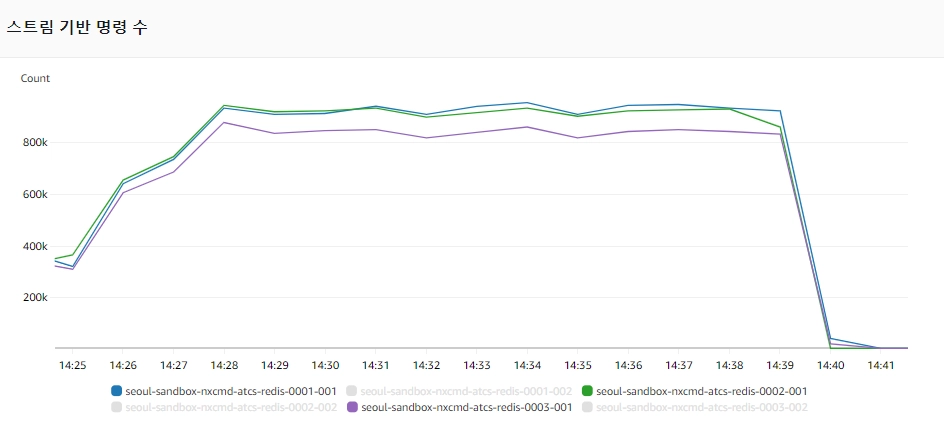Click the 14:40 time axis label
The height and width of the screenshot is (423, 944).
tap(830, 365)
